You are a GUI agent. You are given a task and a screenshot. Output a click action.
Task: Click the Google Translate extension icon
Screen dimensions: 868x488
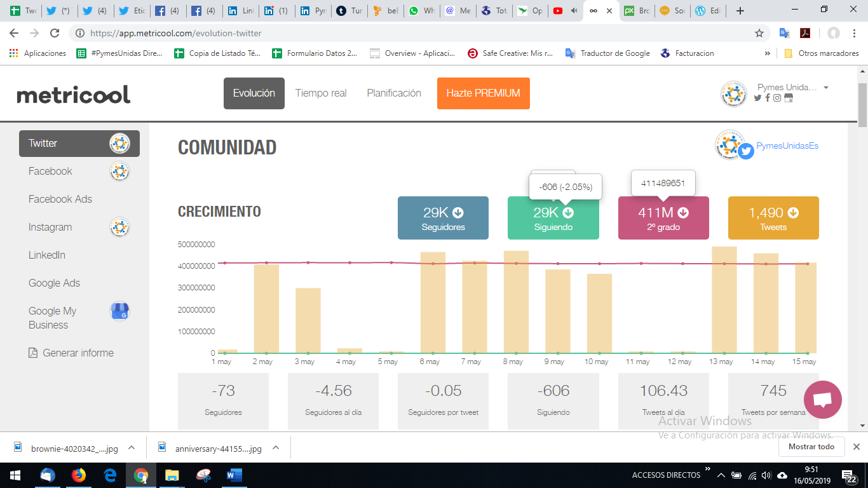click(x=785, y=33)
